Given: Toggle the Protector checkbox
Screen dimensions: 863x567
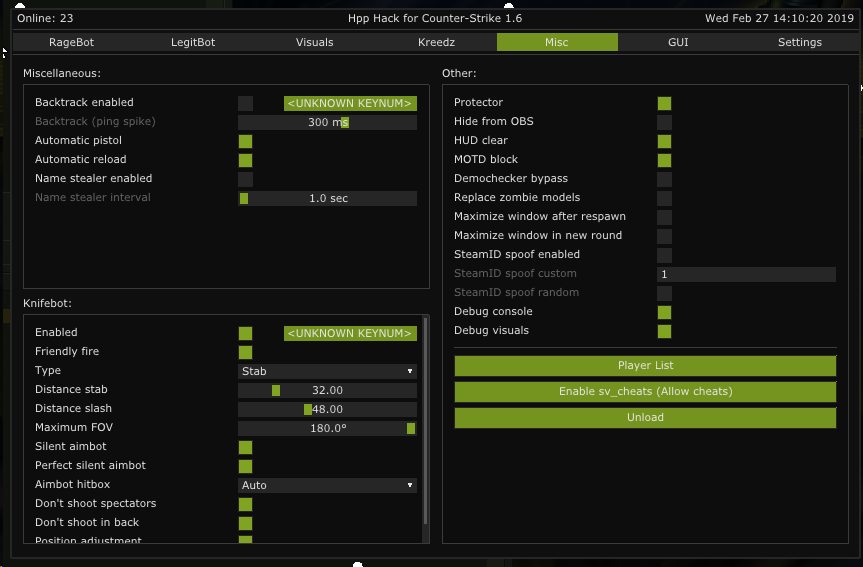Looking at the screenshot, I should pos(664,103).
